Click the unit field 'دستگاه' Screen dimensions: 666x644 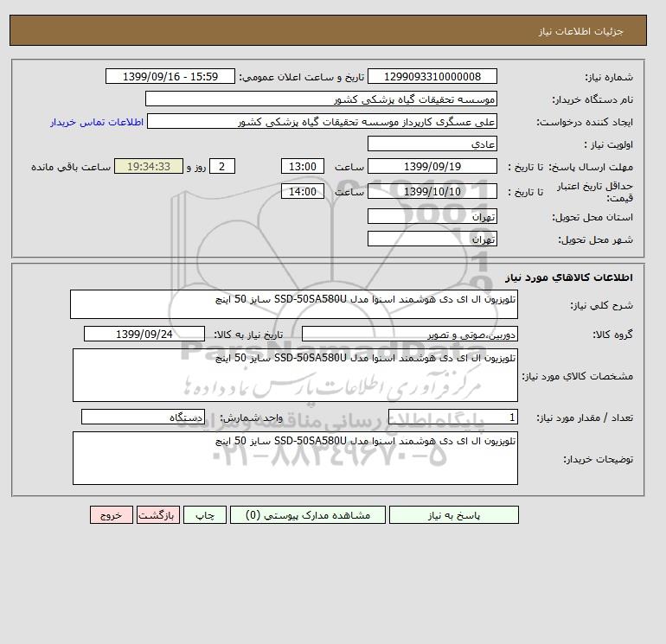143,417
